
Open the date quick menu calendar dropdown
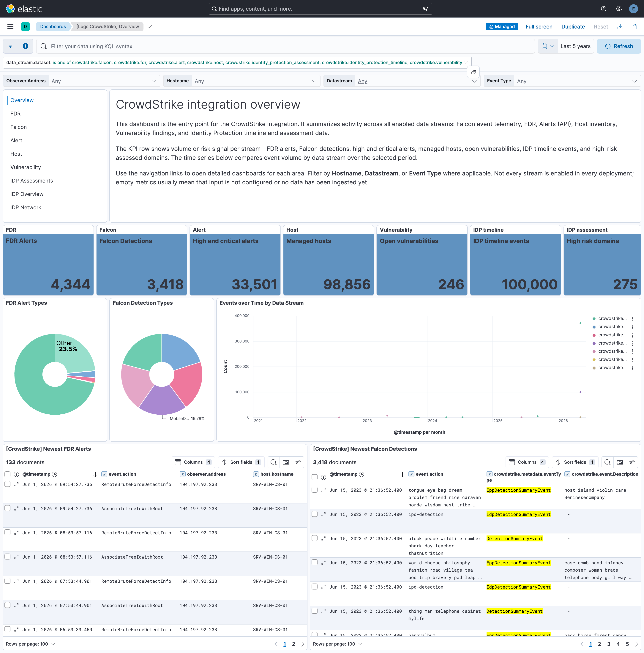[547, 46]
